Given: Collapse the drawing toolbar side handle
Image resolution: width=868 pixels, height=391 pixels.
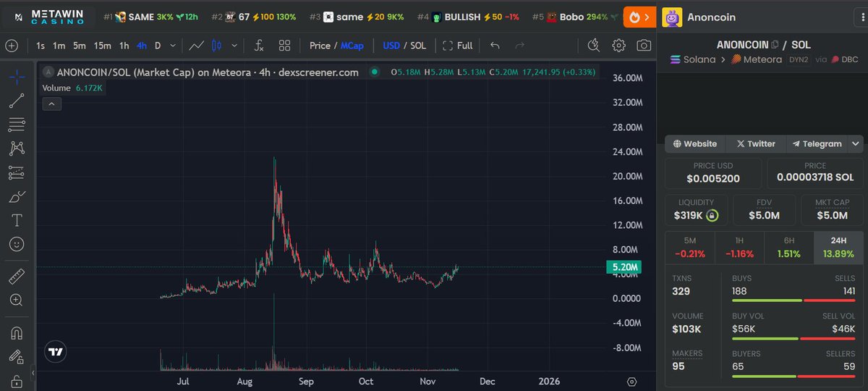Looking at the screenshot, I should pyautogui.click(x=33, y=373).
